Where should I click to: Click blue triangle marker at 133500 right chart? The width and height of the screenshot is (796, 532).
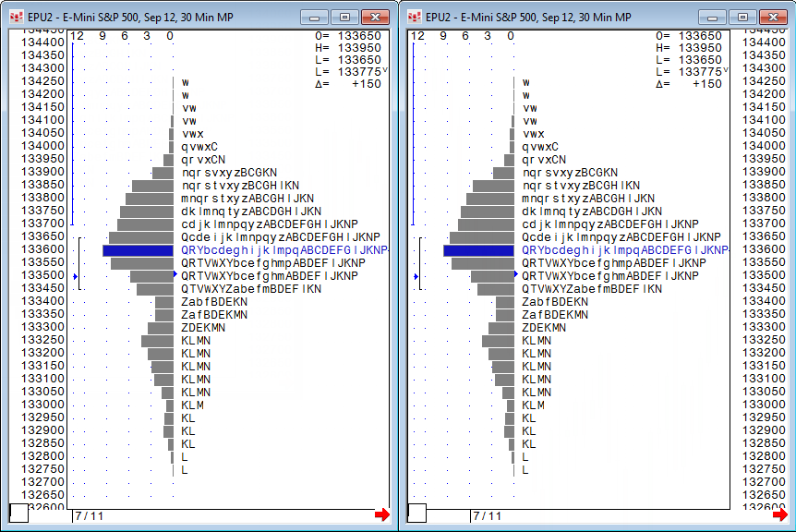tap(516, 275)
